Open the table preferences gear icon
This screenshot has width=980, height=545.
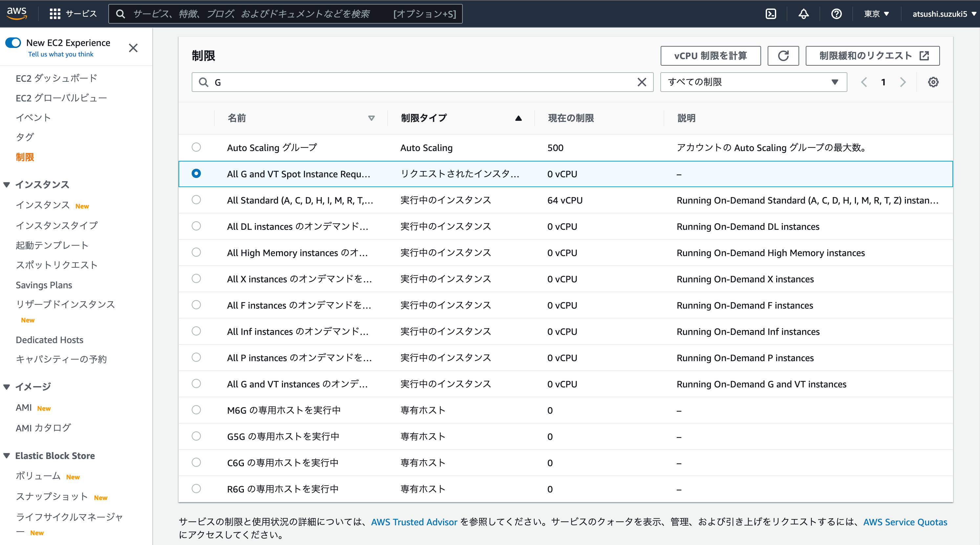point(933,82)
